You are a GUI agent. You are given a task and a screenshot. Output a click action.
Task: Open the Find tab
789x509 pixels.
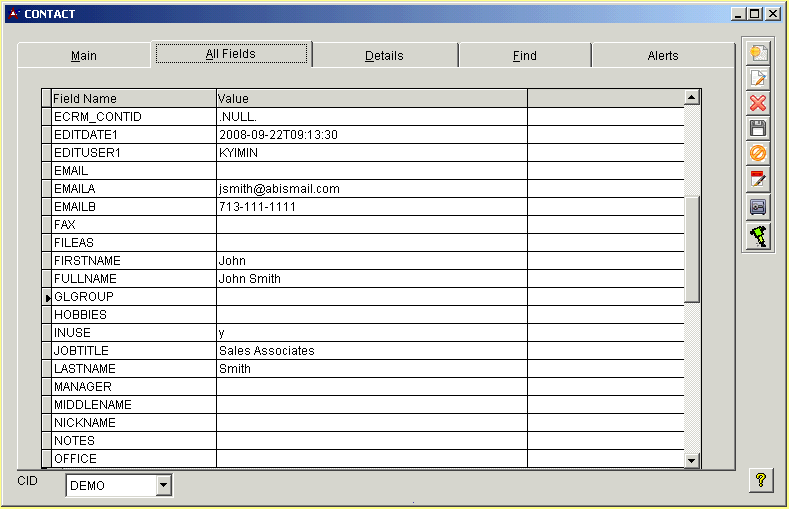(524, 56)
